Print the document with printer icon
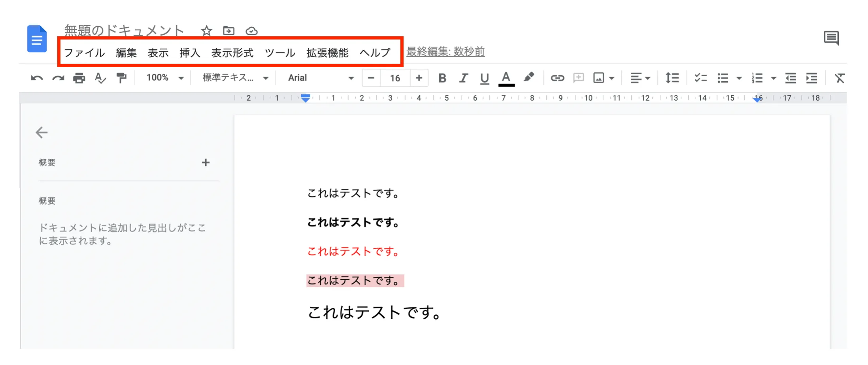The height and width of the screenshot is (365, 868). (79, 78)
